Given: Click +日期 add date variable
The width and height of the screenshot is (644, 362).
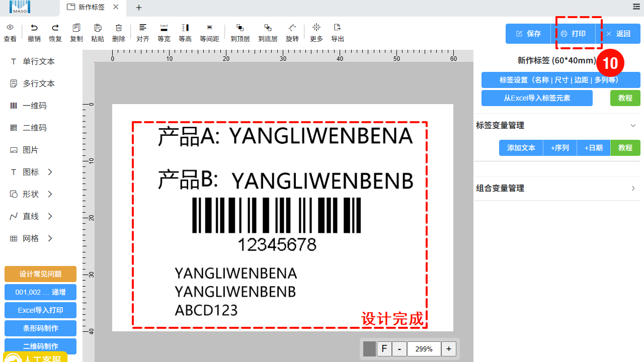Looking at the screenshot, I should point(594,148).
